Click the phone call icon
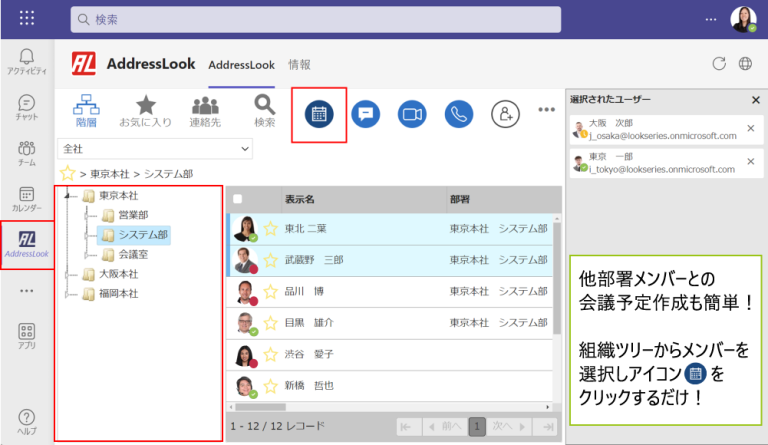768x445 pixels. 459,114
